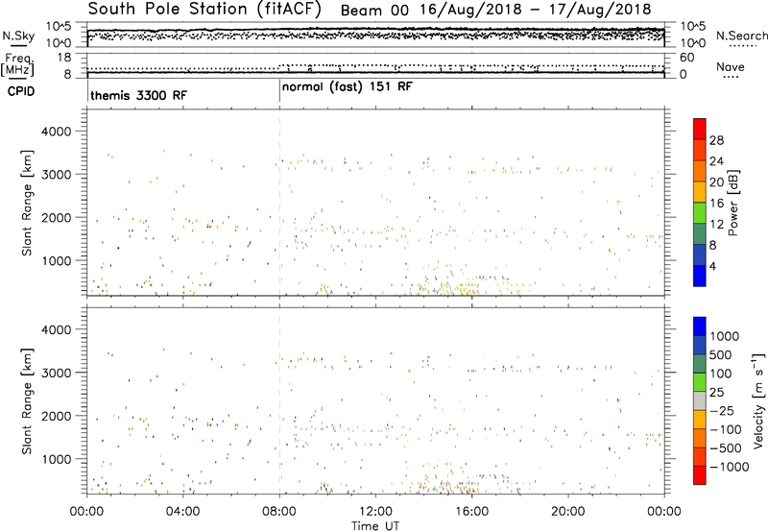Click the 'Slant Range [km]' label of the velocity panel
The image size is (768, 532).
tap(27, 400)
